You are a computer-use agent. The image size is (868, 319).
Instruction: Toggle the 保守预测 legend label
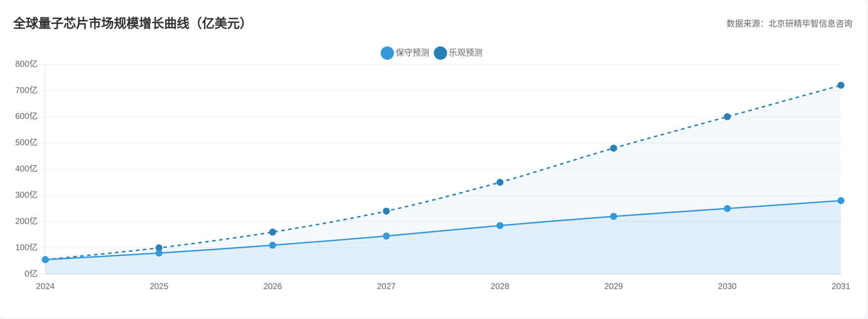[x=412, y=53]
